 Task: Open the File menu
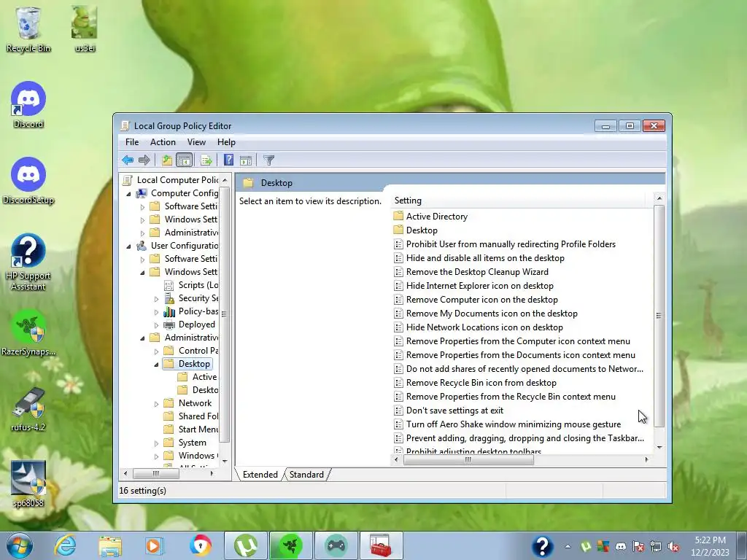(x=132, y=142)
